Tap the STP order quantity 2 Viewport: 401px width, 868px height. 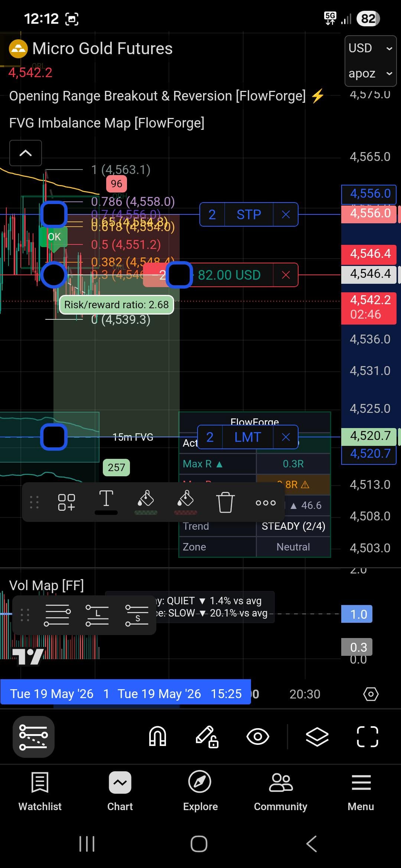click(x=212, y=214)
